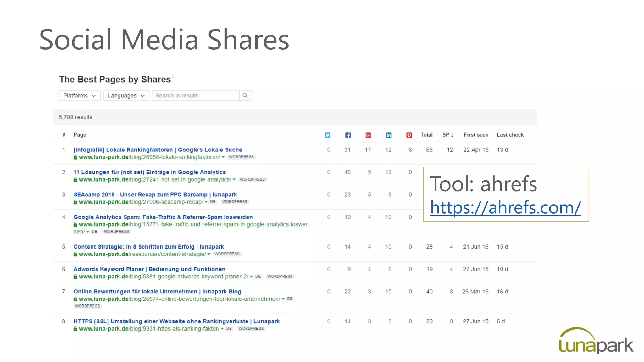Open 'HTTPS (SSL) Umstellung' page title
The image size is (644, 362).
coord(176,321)
